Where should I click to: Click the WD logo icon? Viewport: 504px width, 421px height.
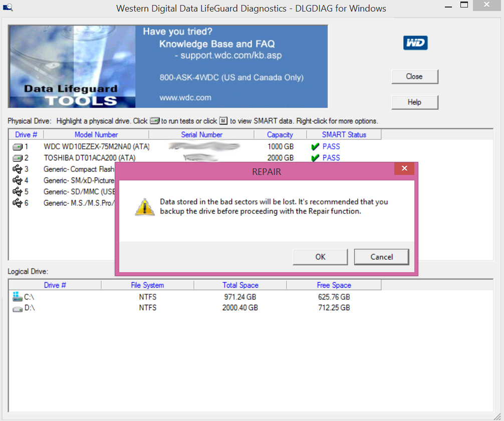click(x=415, y=43)
